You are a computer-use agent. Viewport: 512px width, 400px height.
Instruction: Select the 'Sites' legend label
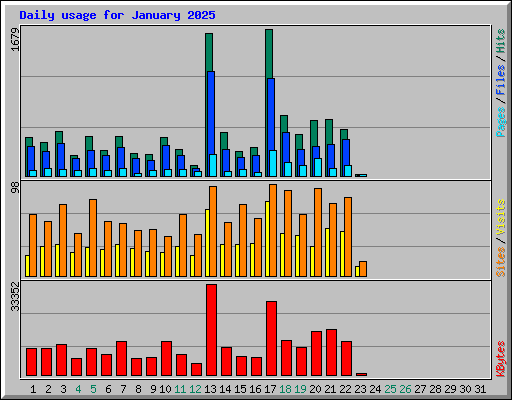click(500, 262)
